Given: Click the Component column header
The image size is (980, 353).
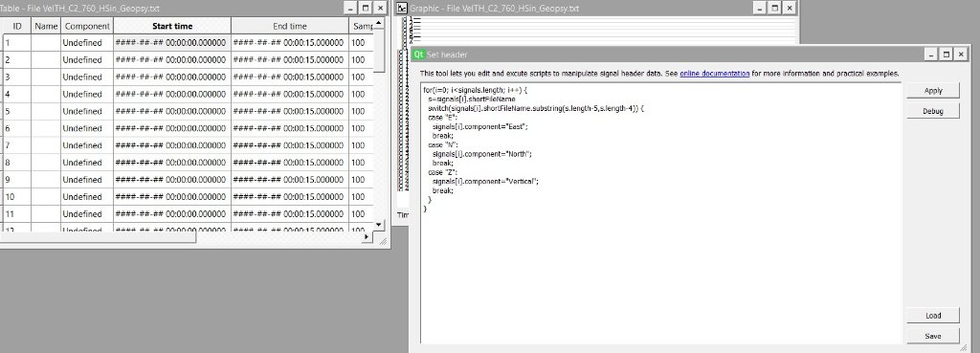Looking at the screenshot, I should pyautogui.click(x=87, y=26).
